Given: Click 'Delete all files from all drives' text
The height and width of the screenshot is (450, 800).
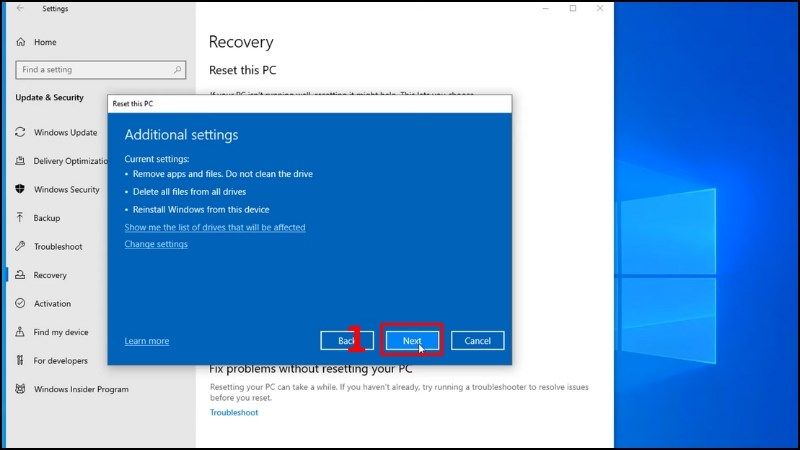Looking at the screenshot, I should point(189,191).
